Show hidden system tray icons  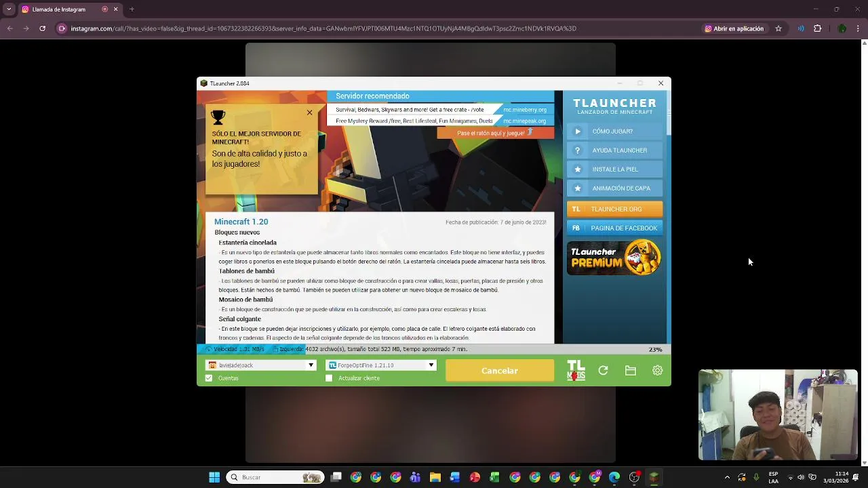[727, 477]
